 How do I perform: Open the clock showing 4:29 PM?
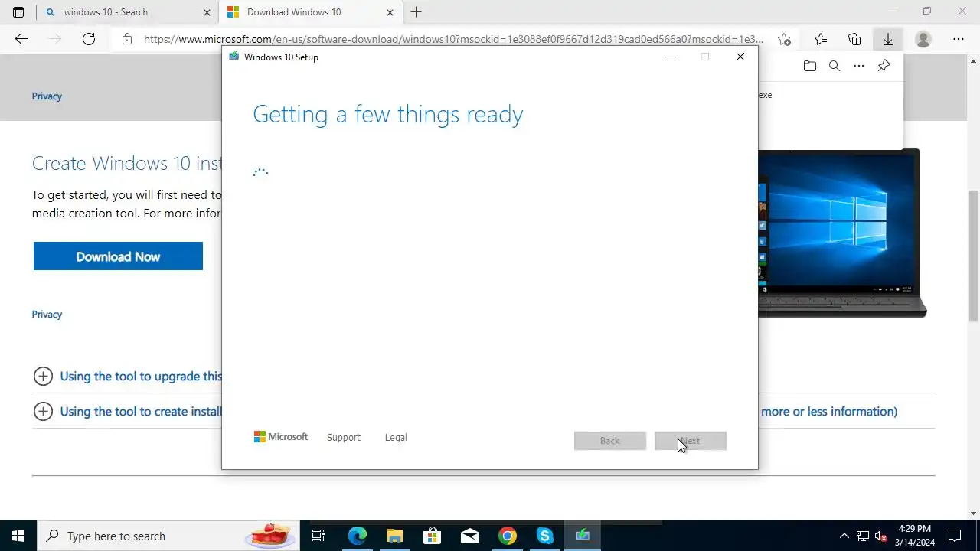pyautogui.click(x=914, y=536)
